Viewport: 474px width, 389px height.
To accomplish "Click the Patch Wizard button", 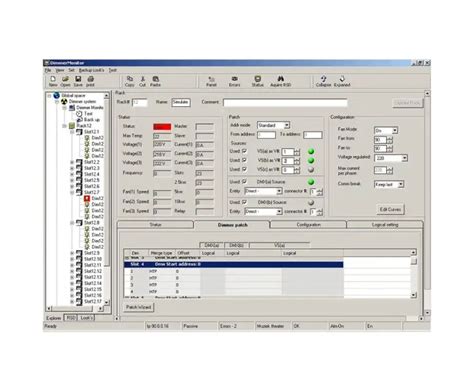I will click(x=138, y=307).
